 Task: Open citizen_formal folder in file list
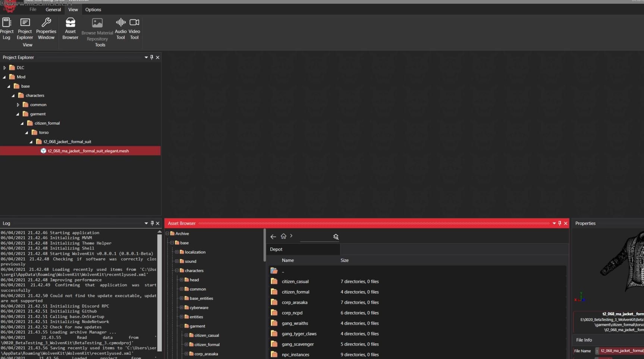coord(295,292)
